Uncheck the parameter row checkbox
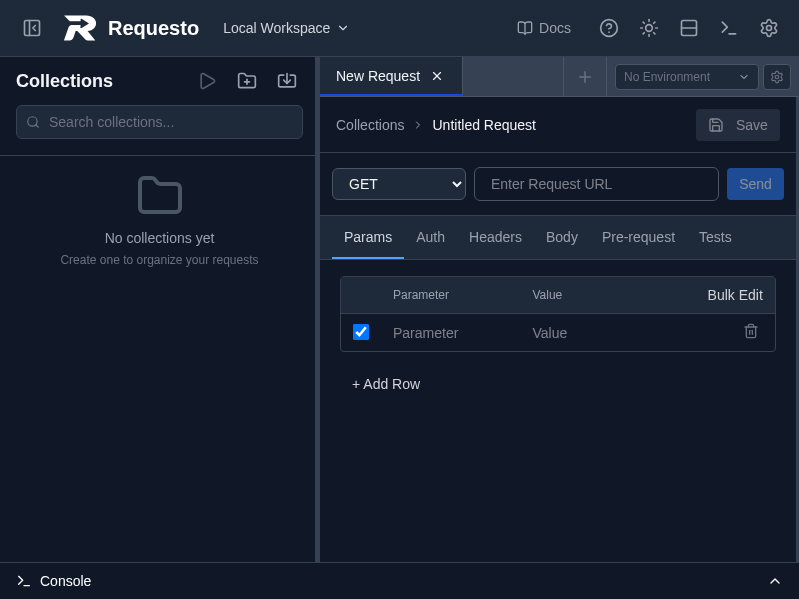Screen dimensions: 799x599 (361, 332)
